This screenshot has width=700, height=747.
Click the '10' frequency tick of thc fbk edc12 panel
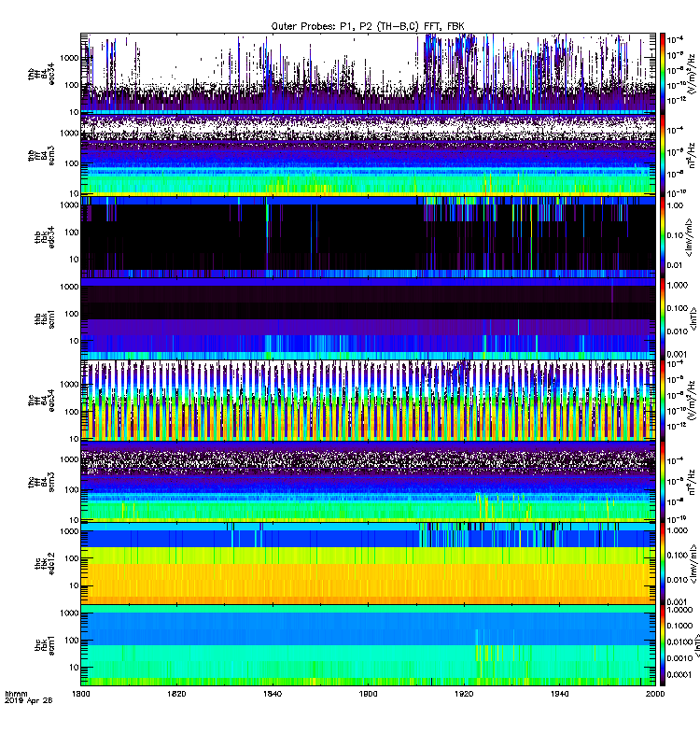tap(74, 586)
